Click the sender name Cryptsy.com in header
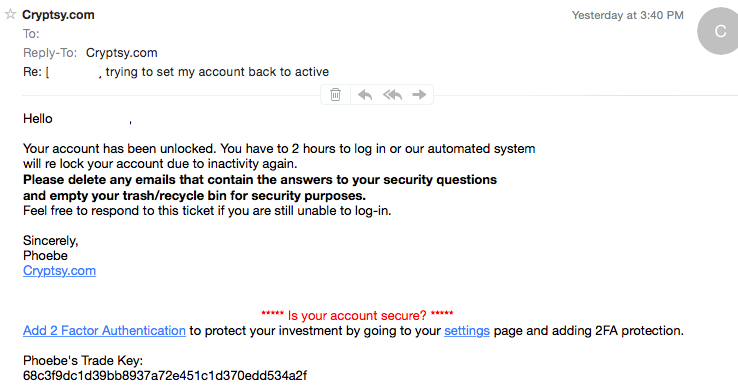The image size is (738, 390). tap(58, 15)
